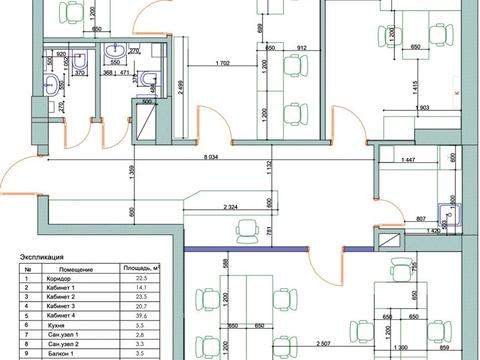Image resolution: width=480 pixels, height=360 pixels.
Task: Click the vertical dimension '1 415'
Action: [x=416, y=87]
